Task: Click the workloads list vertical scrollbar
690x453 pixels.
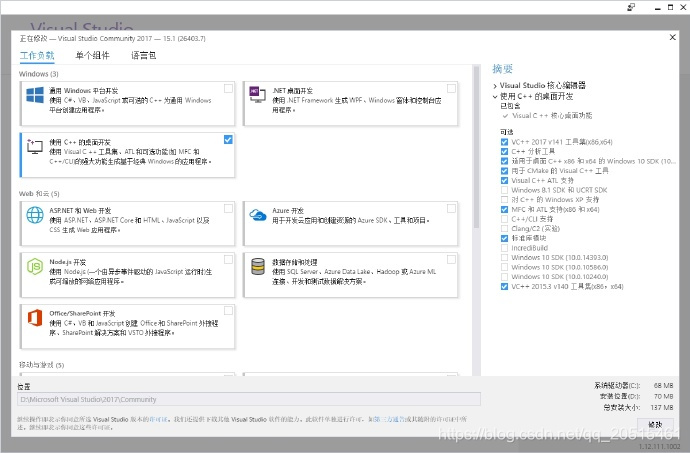Action: 476,147
